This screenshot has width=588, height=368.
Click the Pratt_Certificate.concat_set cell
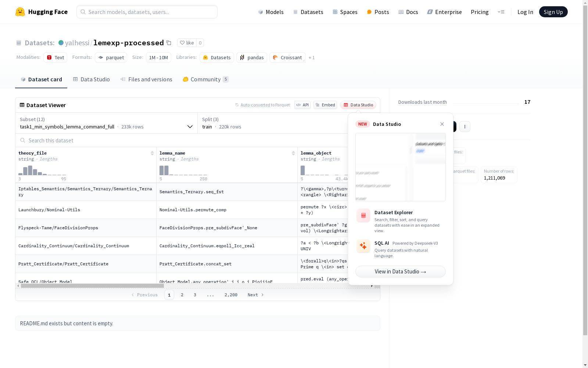tap(227, 264)
